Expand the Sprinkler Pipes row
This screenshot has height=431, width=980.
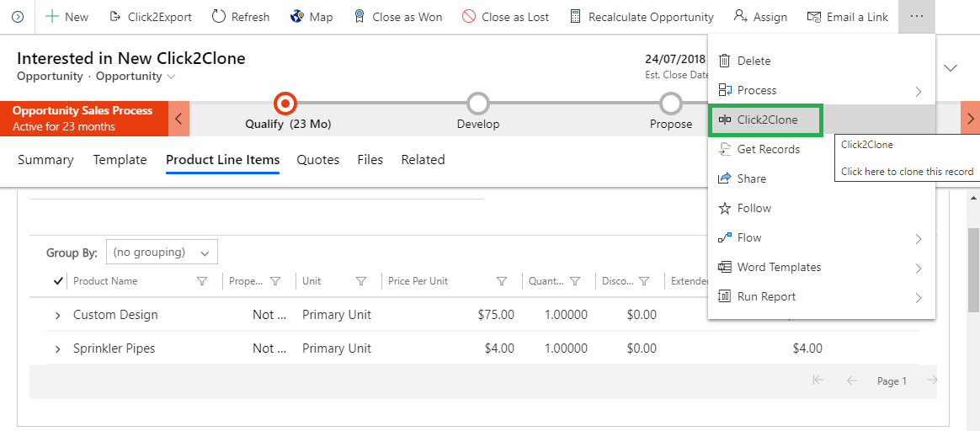click(x=58, y=349)
